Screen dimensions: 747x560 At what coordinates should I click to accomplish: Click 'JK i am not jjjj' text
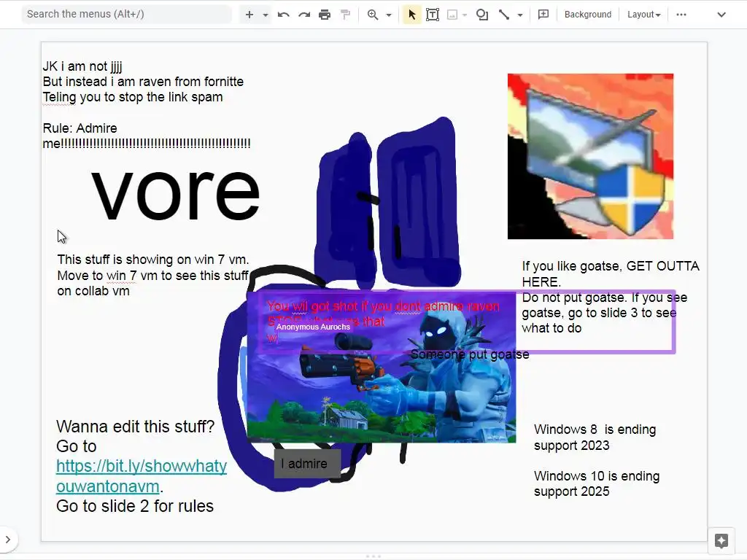coord(82,66)
